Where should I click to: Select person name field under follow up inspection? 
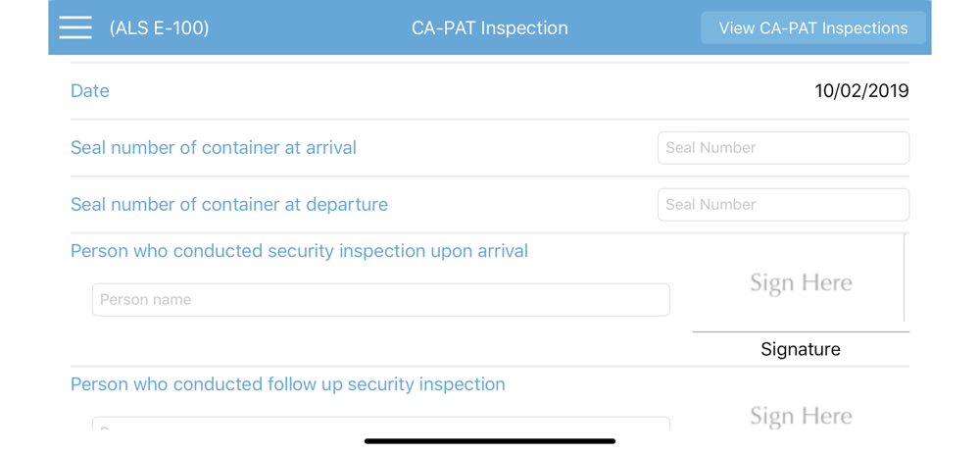380,425
